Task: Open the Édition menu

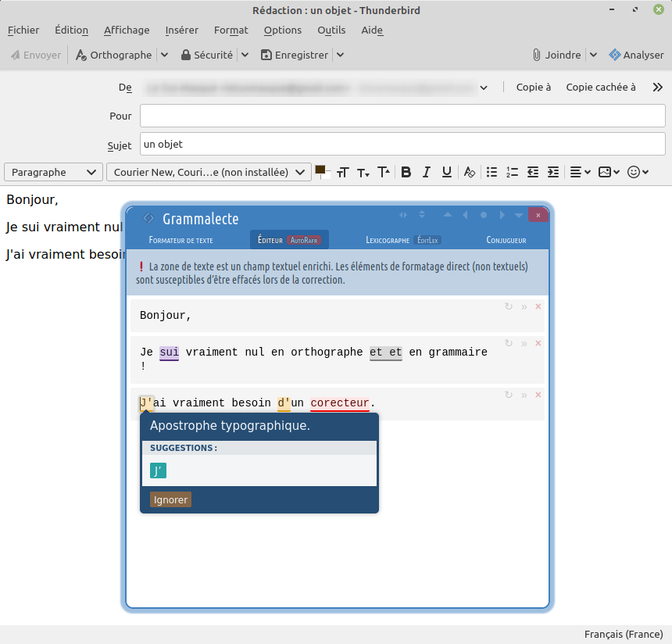Action: click(x=72, y=30)
